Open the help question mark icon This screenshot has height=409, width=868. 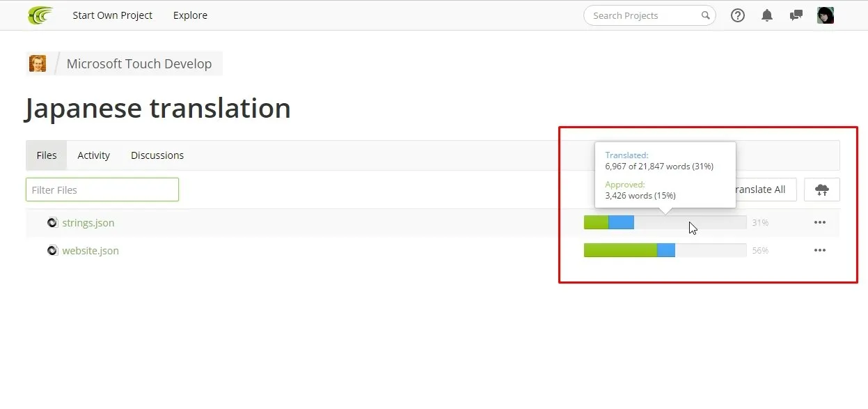click(738, 15)
